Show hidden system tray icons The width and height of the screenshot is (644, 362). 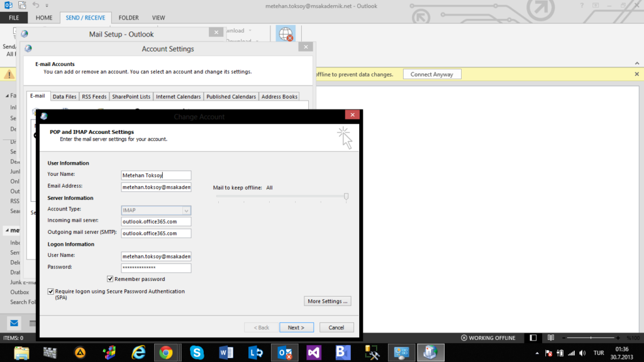[x=537, y=353]
